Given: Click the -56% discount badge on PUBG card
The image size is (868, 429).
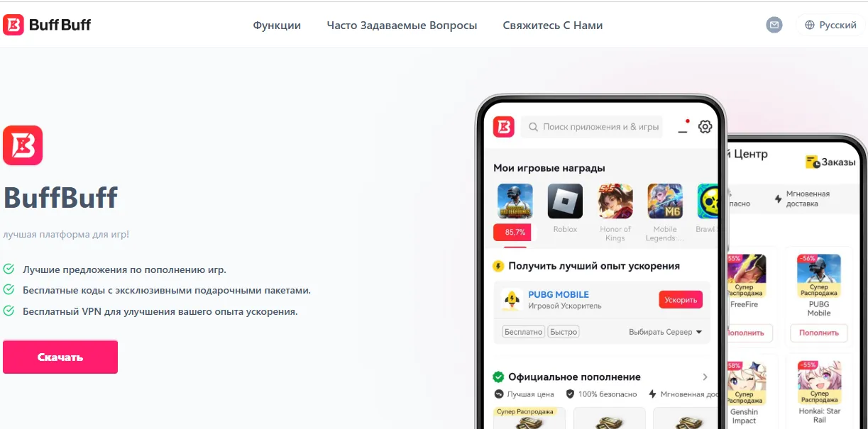Looking at the screenshot, I should click(806, 258).
